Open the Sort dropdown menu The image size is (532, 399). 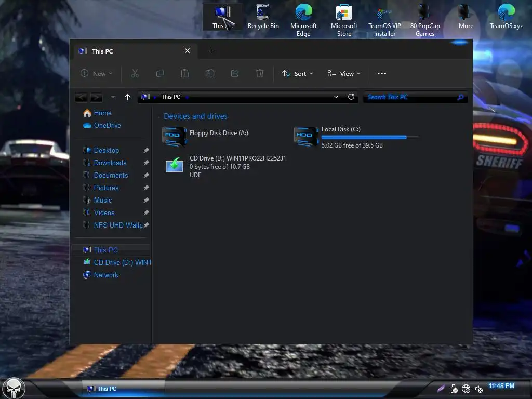[298, 73]
